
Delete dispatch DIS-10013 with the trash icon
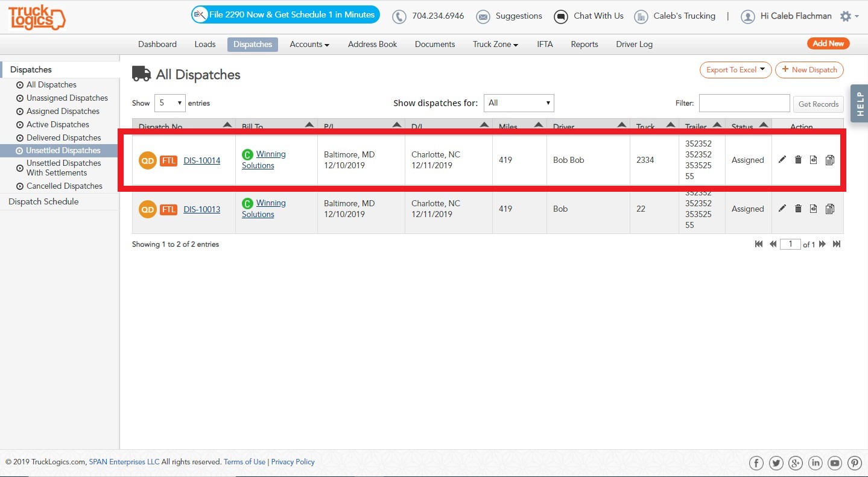point(798,209)
